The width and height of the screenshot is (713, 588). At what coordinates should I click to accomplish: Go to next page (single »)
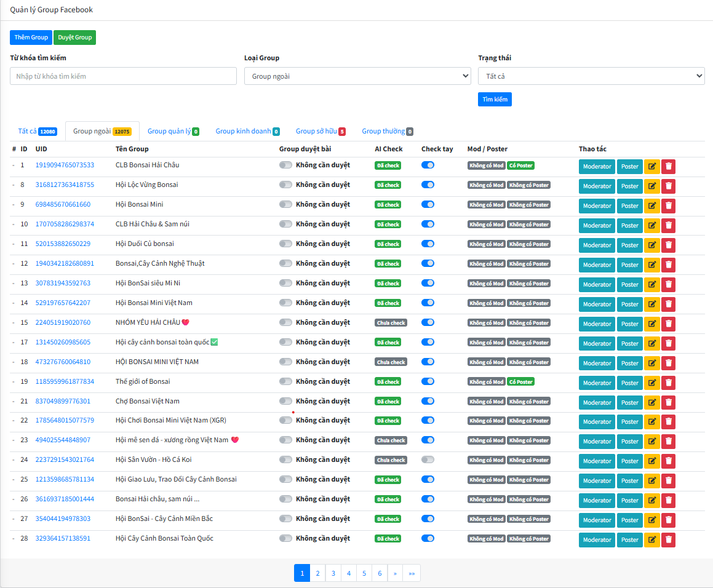click(395, 573)
